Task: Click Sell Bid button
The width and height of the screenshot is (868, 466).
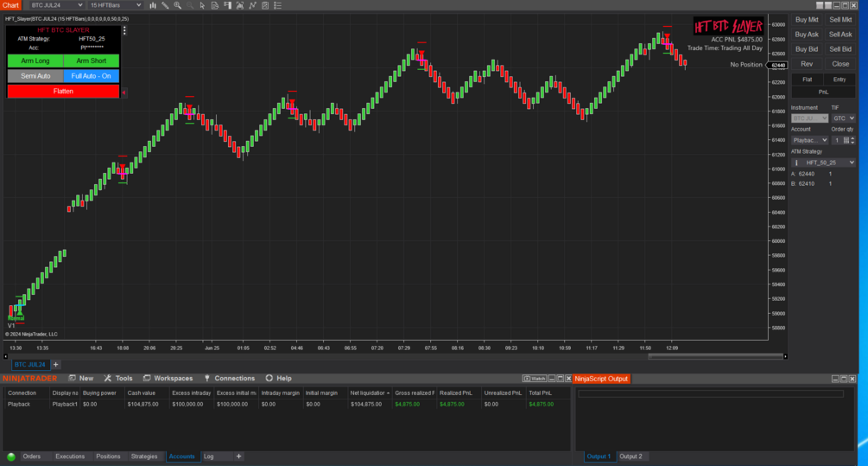Action: [x=840, y=49]
